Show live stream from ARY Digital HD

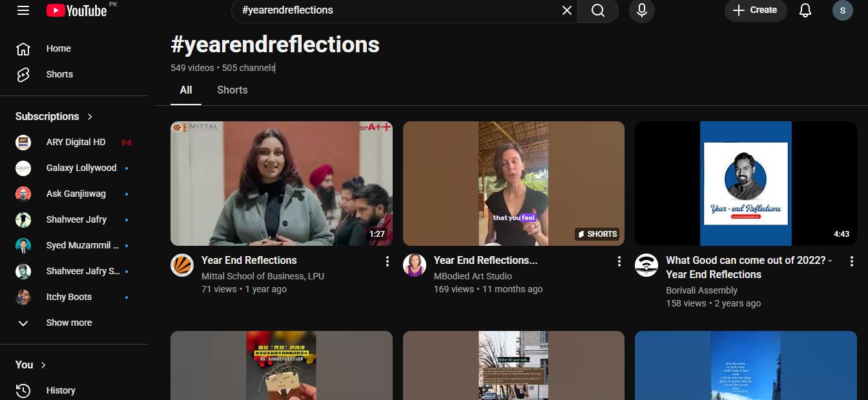point(127,142)
